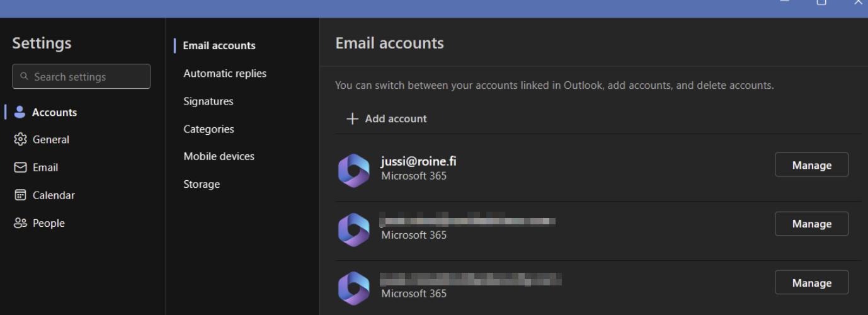Click the Accounts person icon
Viewport: 868px width, 315px height.
(20, 112)
